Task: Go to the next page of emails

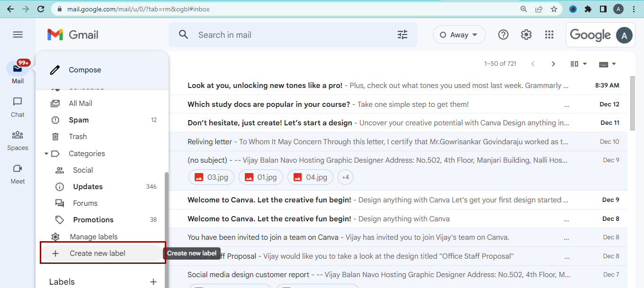Action: 553,64
